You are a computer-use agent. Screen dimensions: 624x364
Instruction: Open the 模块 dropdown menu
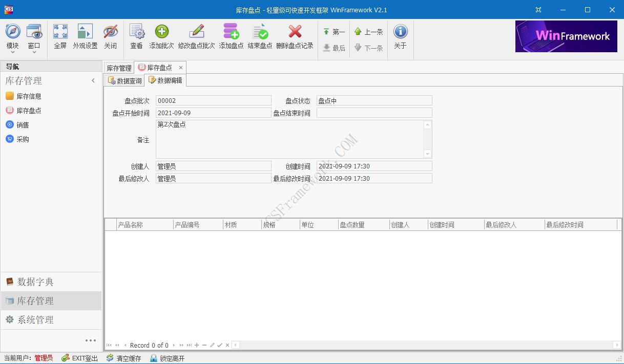13,37
